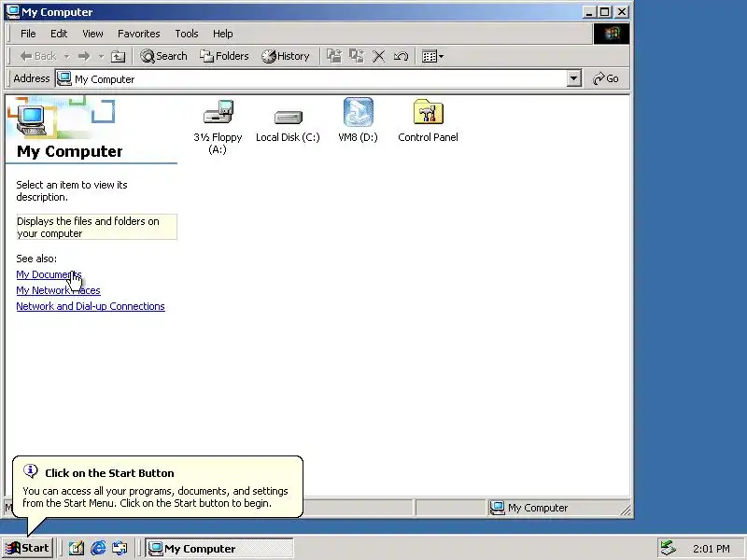Open the Search pane from the toolbar
This screenshot has width=747, height=560.
(163, 56)
